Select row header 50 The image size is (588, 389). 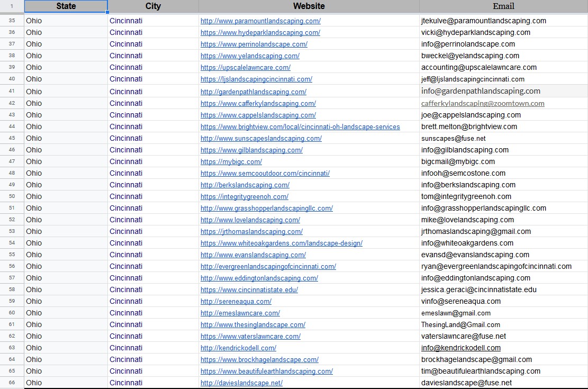click(x=12, y=196)
